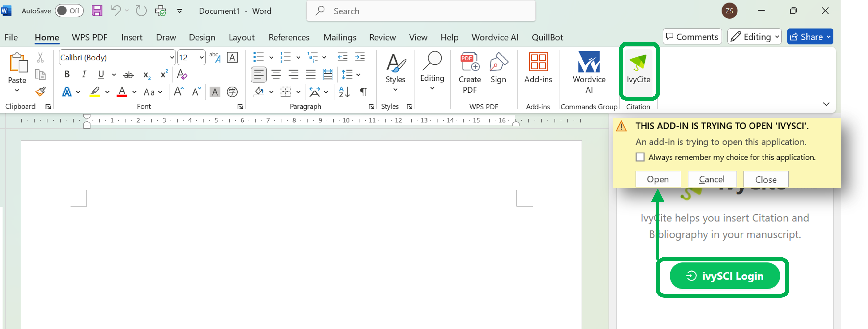
Task: Click the ivySCI Login button
Action: [724, 276]
